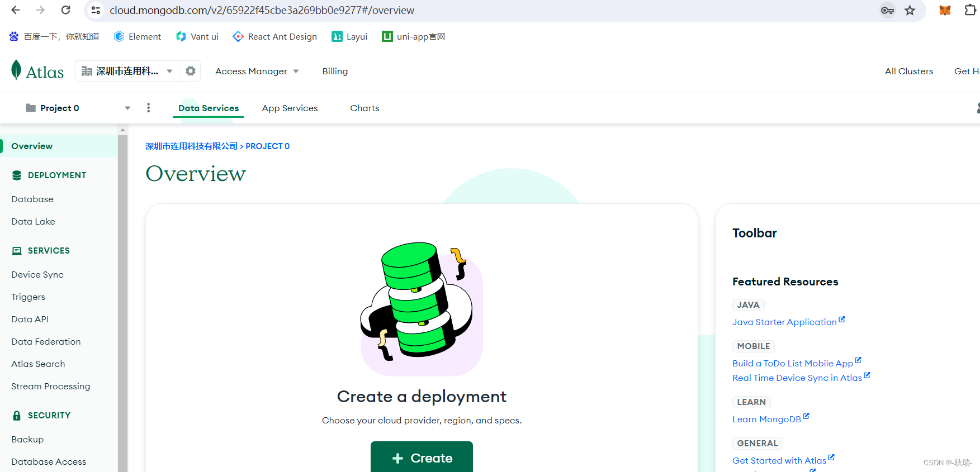This screenshot has width=980, height=472.
Task: Open Get Started with Atlas link
Action: point(783,460)
